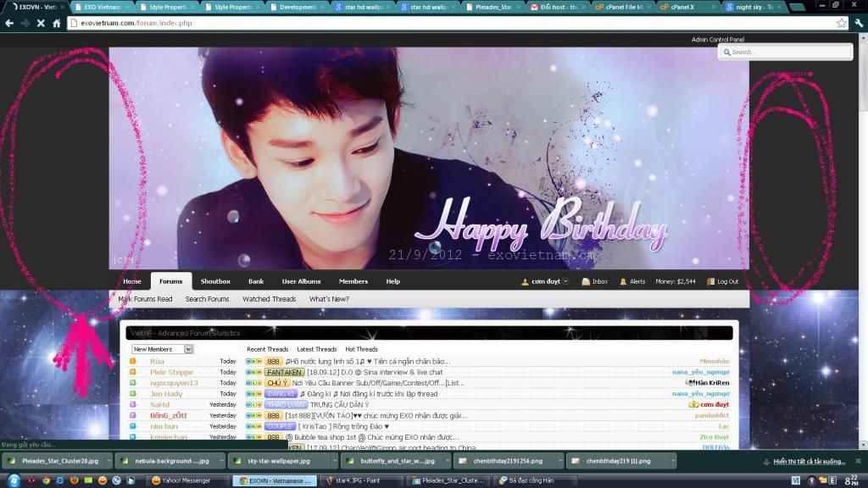
Task: Click the FANTAKEN thread prefix tag
Action: pyautogui.click(x=285, y=373)
